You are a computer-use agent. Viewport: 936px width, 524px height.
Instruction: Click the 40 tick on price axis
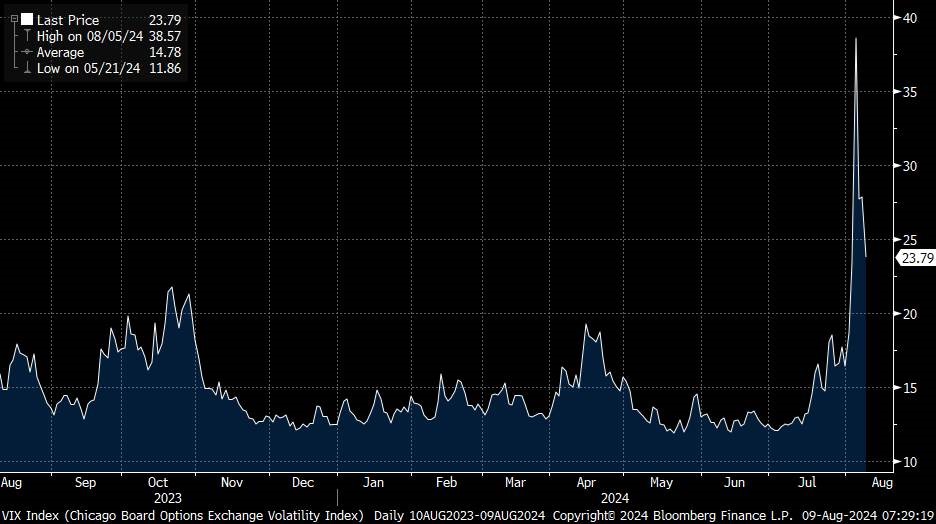tap(910, 17)
